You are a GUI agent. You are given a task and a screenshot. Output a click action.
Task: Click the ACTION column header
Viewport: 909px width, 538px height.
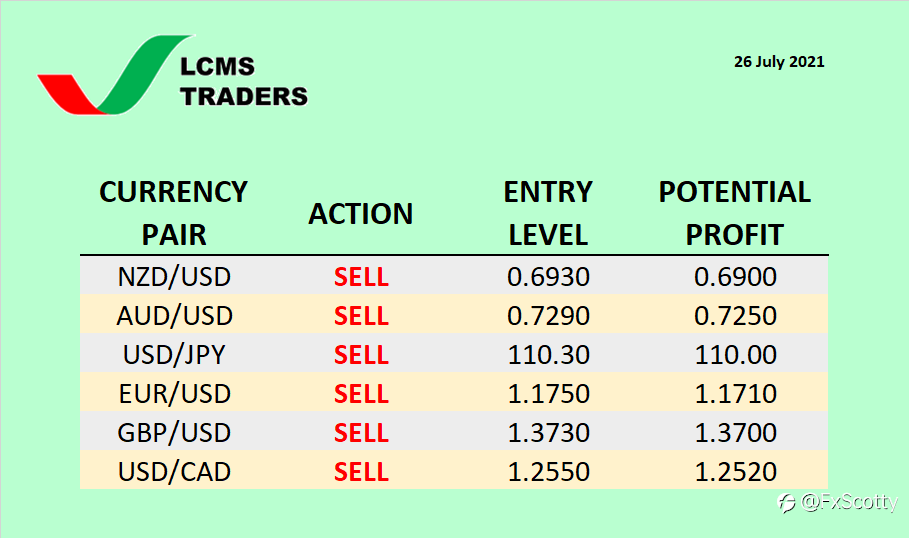pos(360,214)
